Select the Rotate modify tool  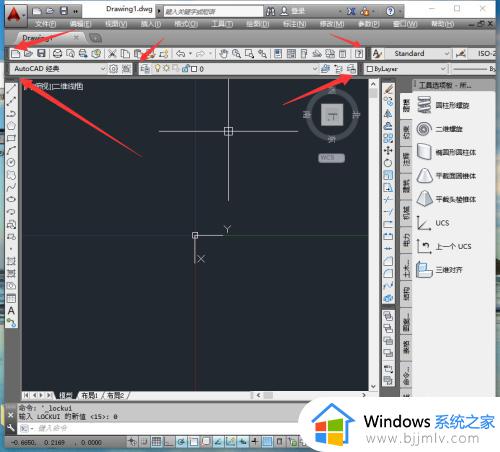pyautogui.click(x=388, y=163)
